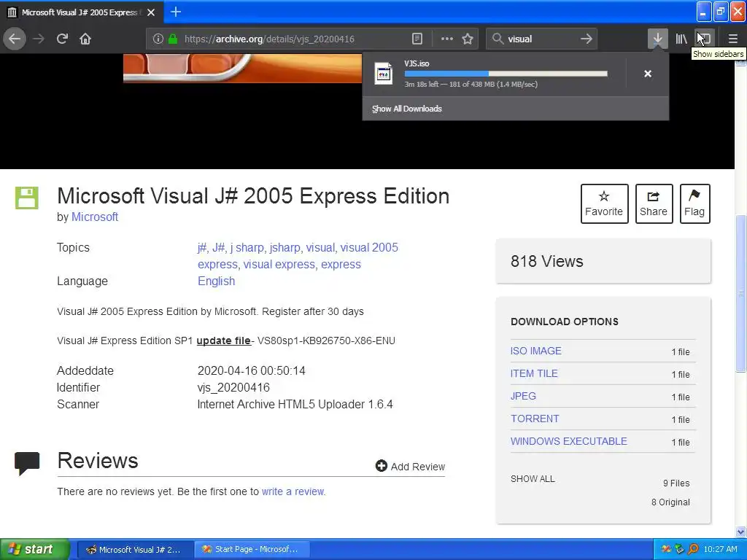Open the JPEG download option
747x560 pixels.
coord(523,396)
